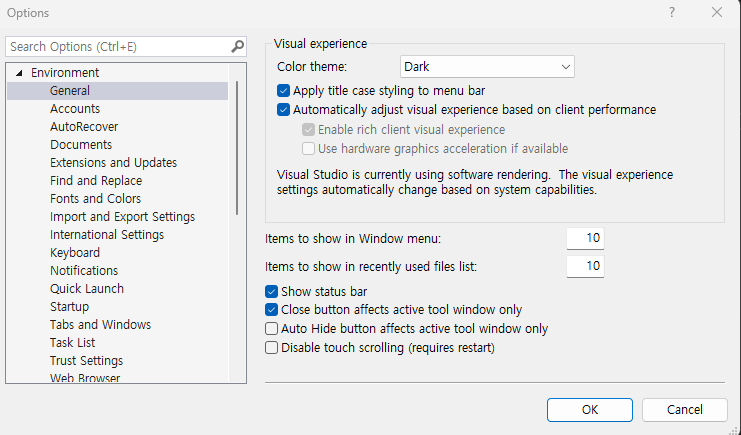Open International Settings page
This screenshot has height=435, width=741.
107,235
